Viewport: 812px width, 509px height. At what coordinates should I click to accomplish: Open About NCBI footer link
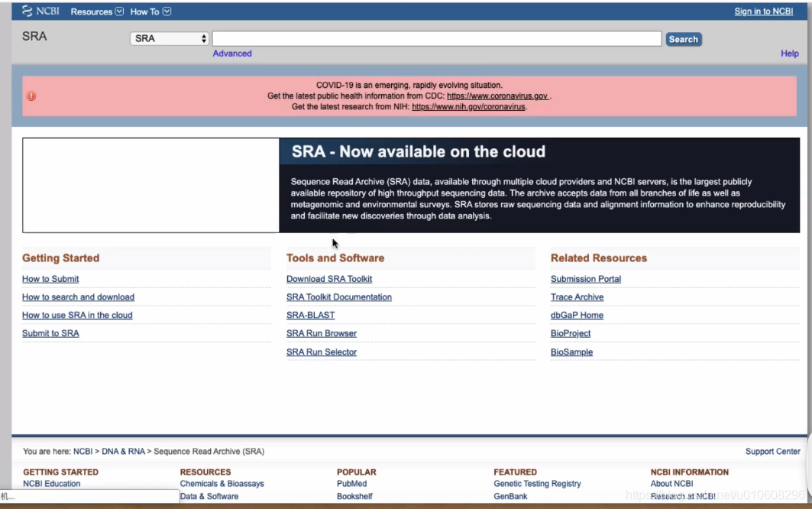coord(671,484)
